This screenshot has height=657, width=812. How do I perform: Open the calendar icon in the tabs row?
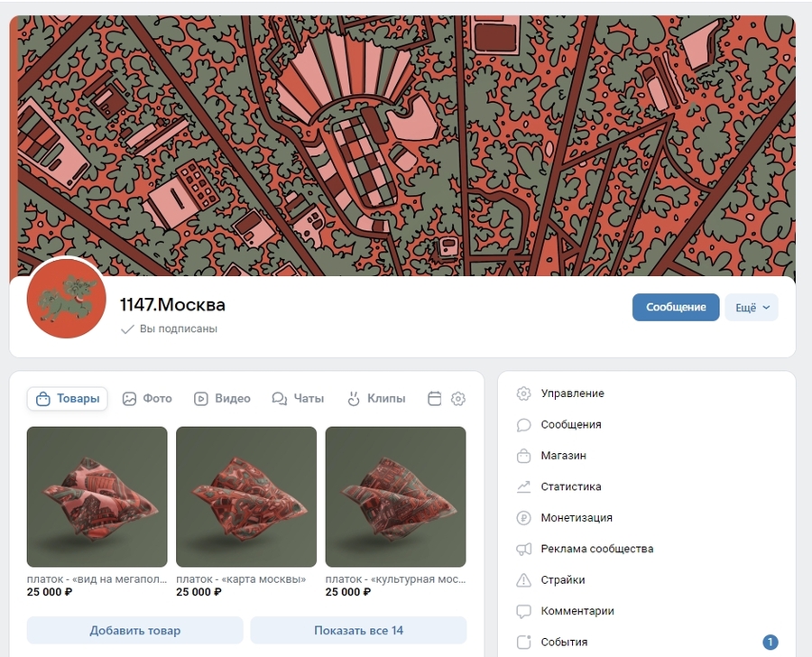pyautogui.click(x=434, y=398)
